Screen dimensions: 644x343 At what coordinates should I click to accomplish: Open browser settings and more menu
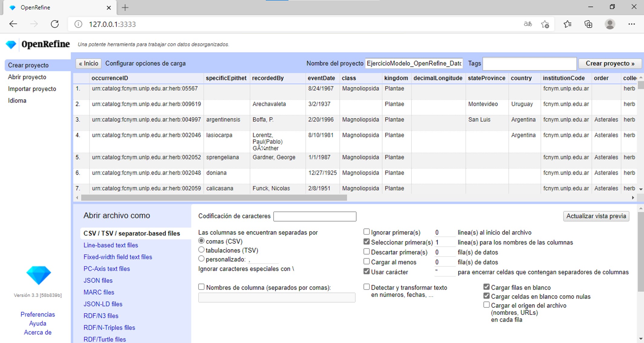[632, 24]
